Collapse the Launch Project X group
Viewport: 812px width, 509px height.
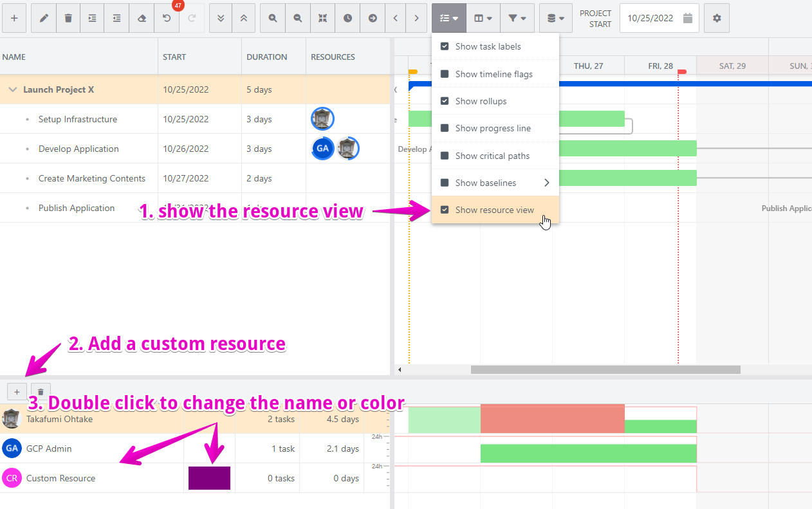pyautogui.click(x=12, y=89)
